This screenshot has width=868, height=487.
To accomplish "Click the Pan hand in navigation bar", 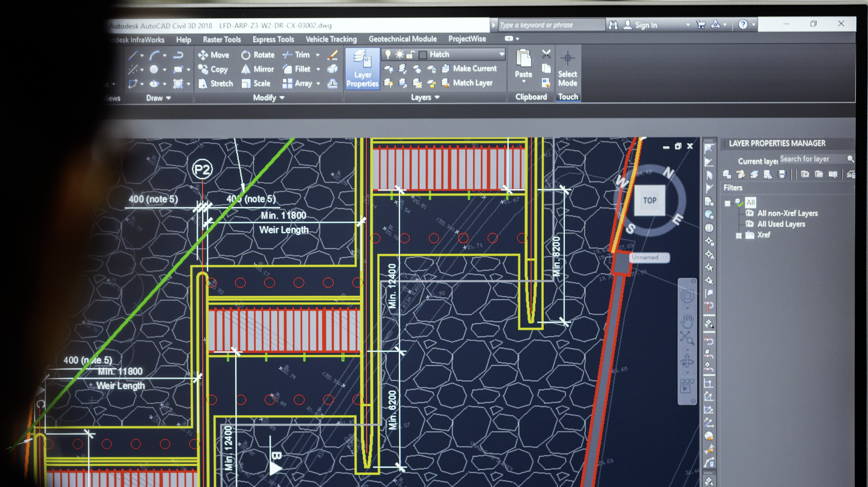I will 687,321.
